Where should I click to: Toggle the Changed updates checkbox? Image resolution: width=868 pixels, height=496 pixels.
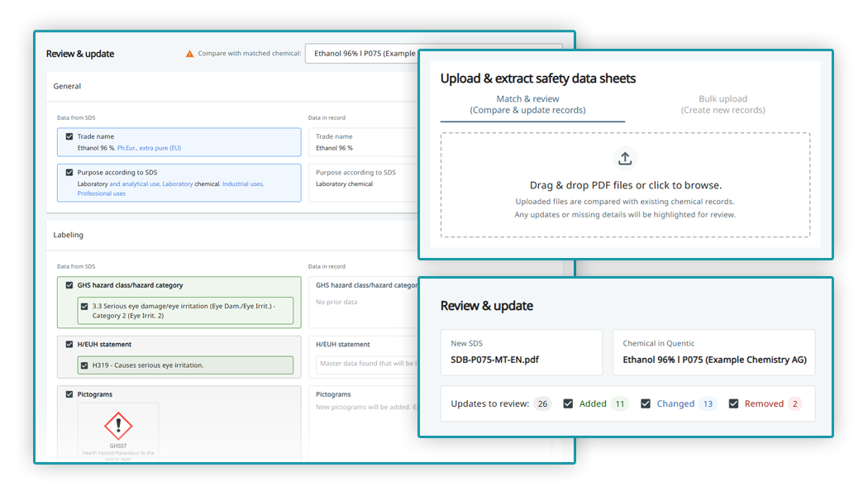(646, 403)
